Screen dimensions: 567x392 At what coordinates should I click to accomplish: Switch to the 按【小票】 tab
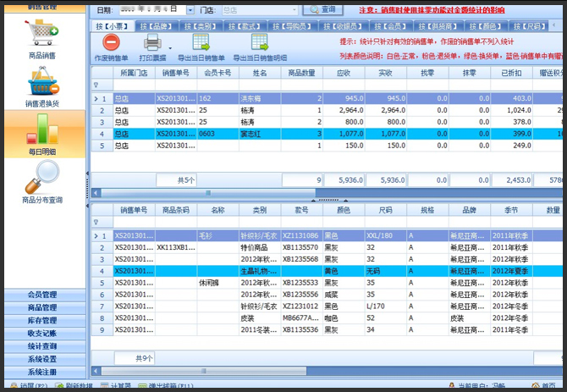coord(112,26)
